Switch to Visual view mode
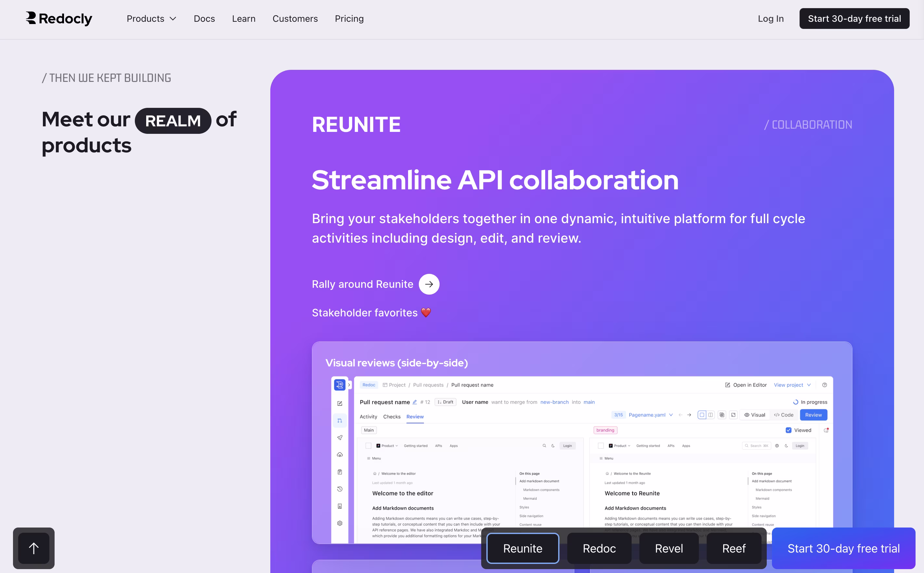Viewport: 924px width, 573px height. [x=755, y=415]
